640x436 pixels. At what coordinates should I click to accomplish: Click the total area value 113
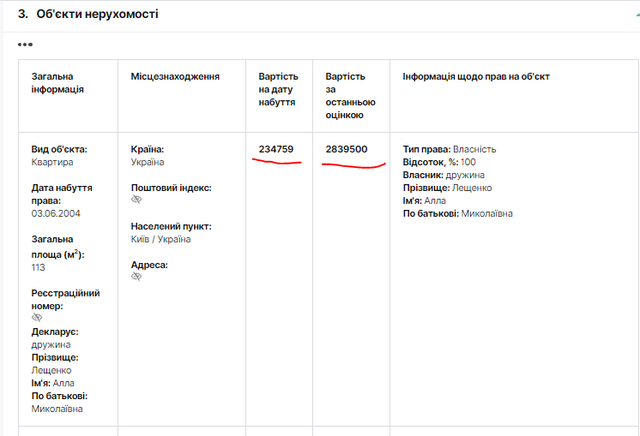coord(40,266)
